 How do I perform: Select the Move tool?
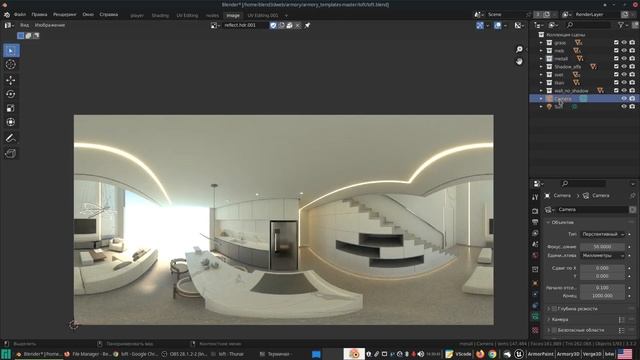(x=11, y=80)
